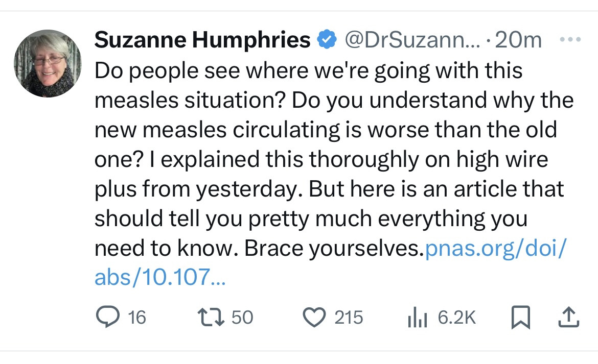Click the 6.2K view count
The image size is (598, 364).
(x=456, y=318)
